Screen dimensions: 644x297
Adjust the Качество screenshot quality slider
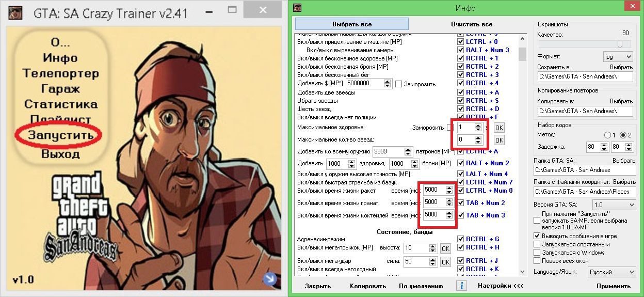pyautogui.click(x=620, y=44)
